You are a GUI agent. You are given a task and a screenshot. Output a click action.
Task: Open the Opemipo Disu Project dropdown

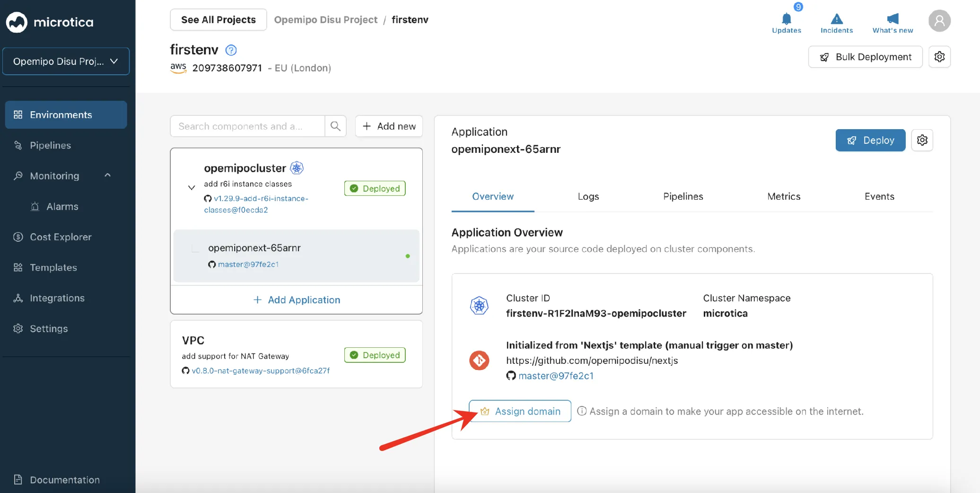pos(66,61)
